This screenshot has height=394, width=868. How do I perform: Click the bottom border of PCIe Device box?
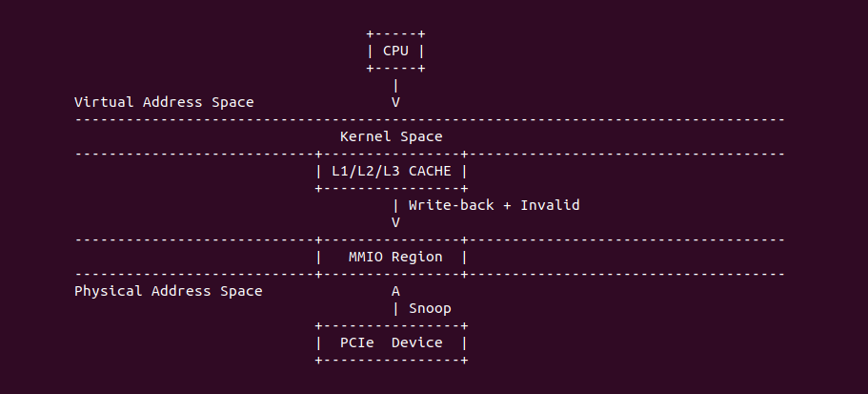tap(391, 360)
